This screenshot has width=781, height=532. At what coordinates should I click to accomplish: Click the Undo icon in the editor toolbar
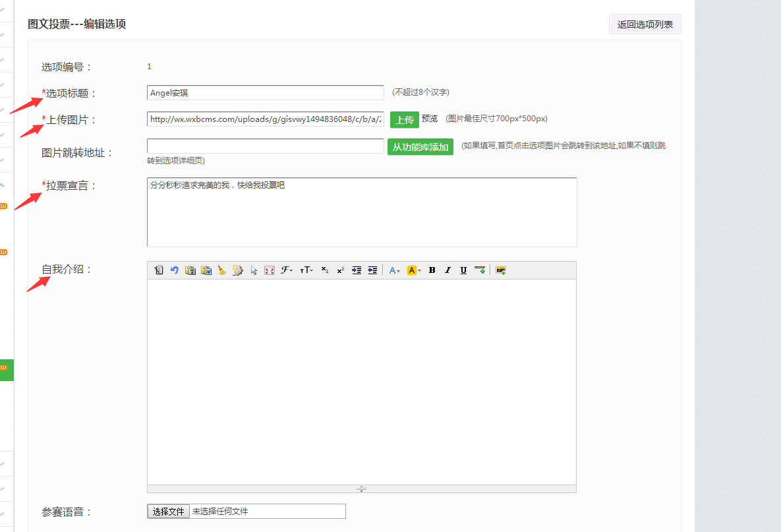click(x=174, y=270)
